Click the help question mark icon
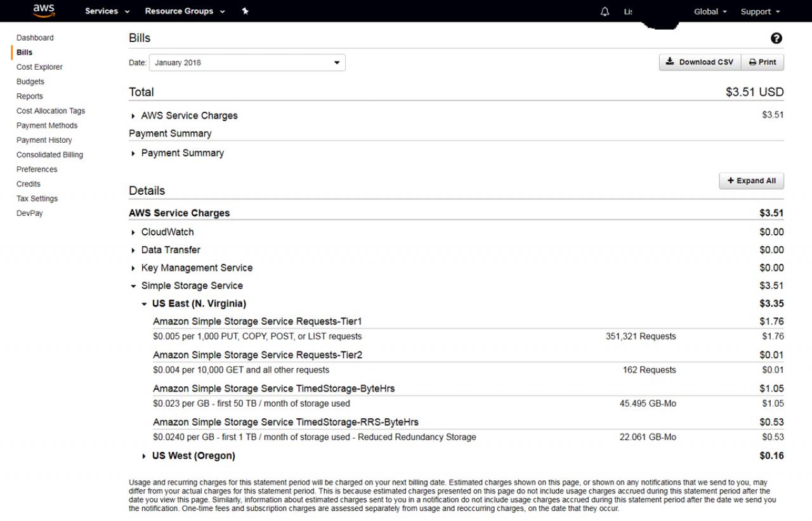The width and height of the screenshot is (812, 521). (776, 39)
